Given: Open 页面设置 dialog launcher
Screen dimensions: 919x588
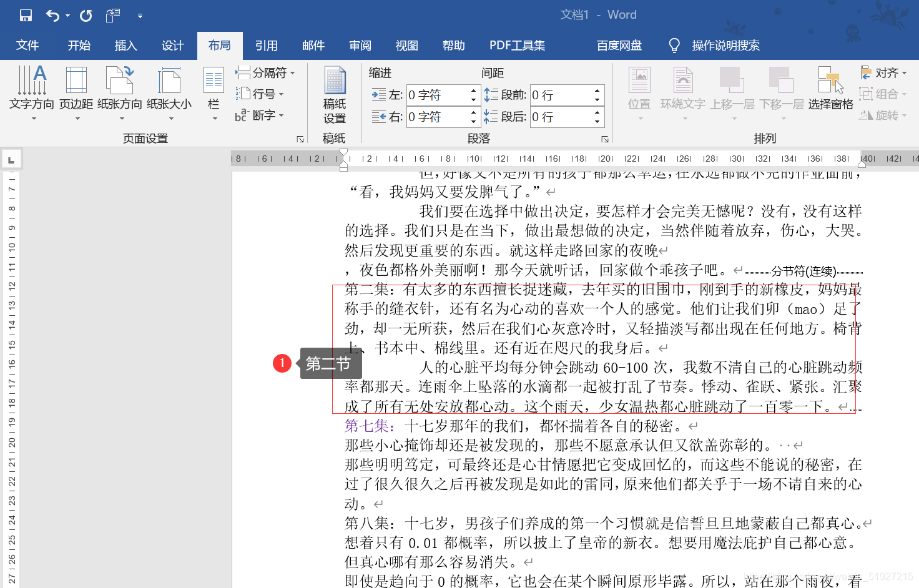Looking at the screenshot, I should tap(300, 139).
